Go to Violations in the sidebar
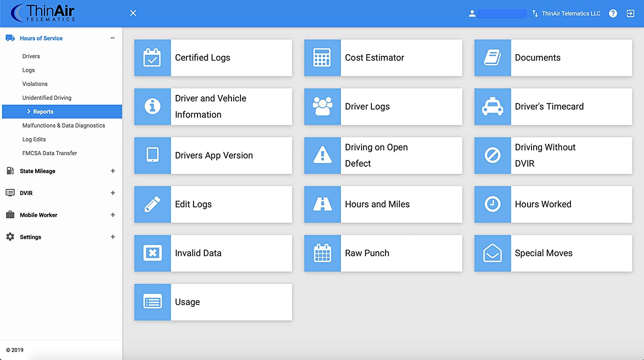Image resolution: width=644 pixels, height=360 pixels. click(35, 84)
